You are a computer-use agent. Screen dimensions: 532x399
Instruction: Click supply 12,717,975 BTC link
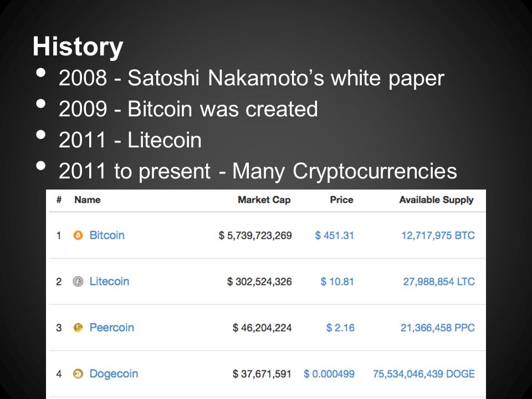tap(438, 235)
